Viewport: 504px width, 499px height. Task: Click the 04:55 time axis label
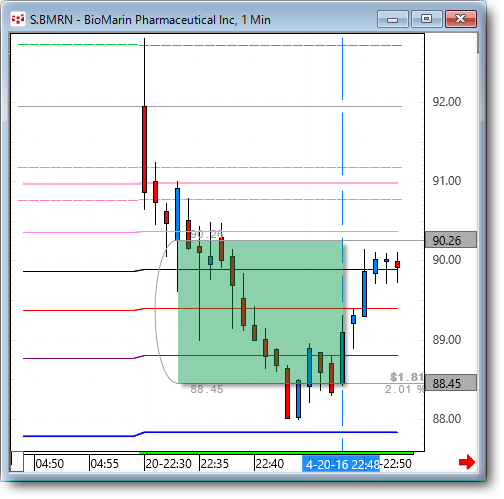click(105, 464)
